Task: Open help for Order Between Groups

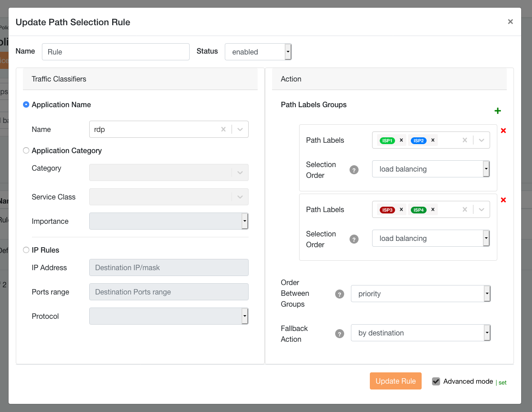Action: 340,294
